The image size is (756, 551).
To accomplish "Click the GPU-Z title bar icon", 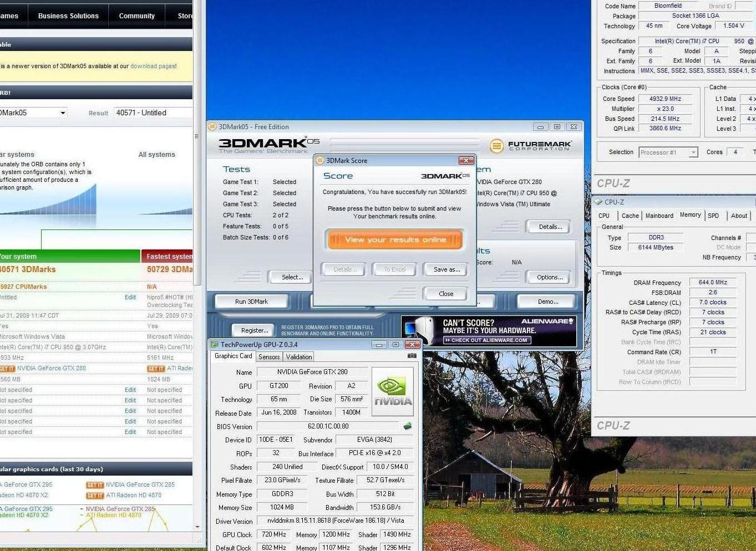I will (215, 344).
